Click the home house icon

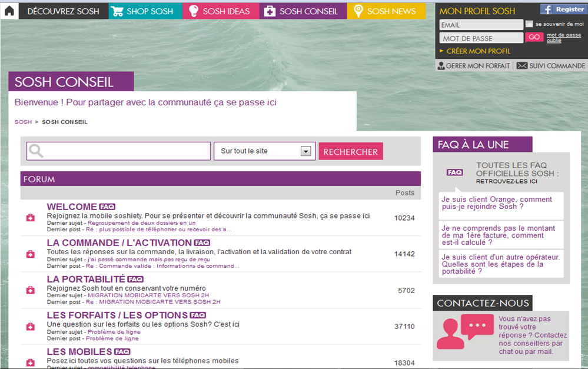coord(9,10)
